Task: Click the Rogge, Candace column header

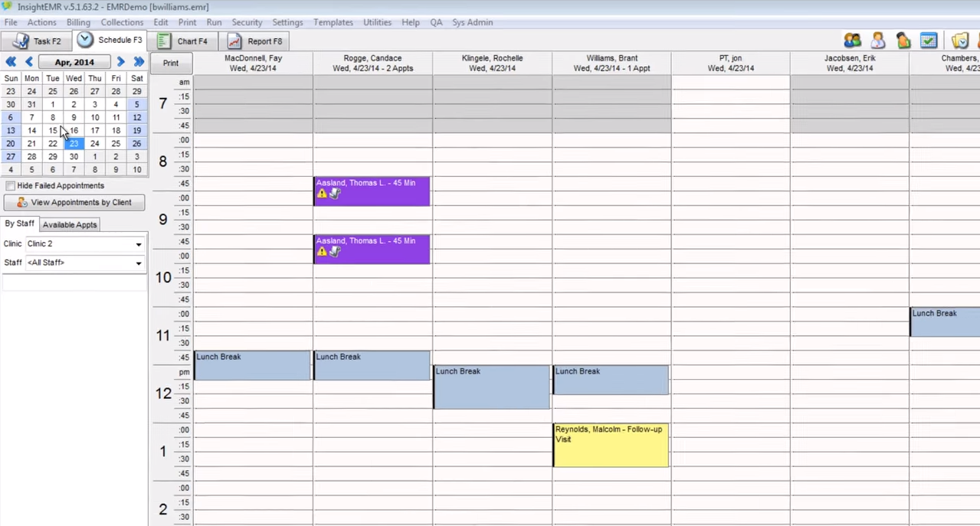Action: (x=372, y=63)
